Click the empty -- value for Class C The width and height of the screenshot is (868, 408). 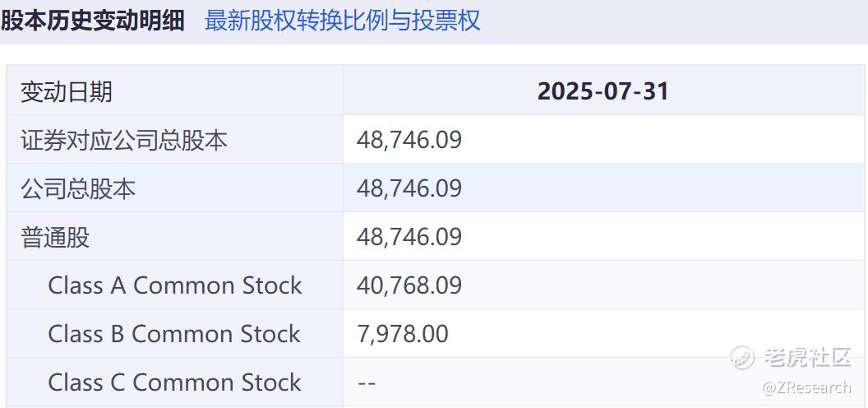pos(367,383)
